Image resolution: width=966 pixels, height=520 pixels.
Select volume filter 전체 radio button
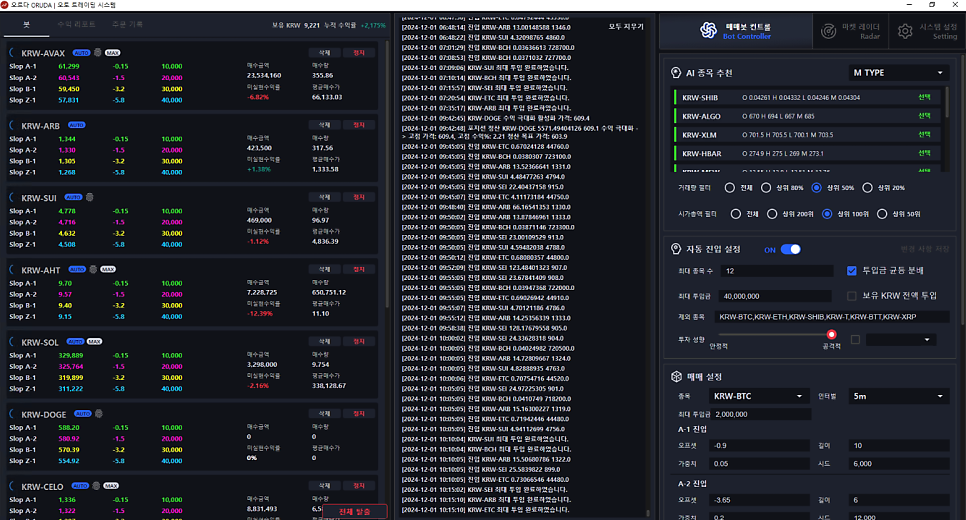(729, 188)
